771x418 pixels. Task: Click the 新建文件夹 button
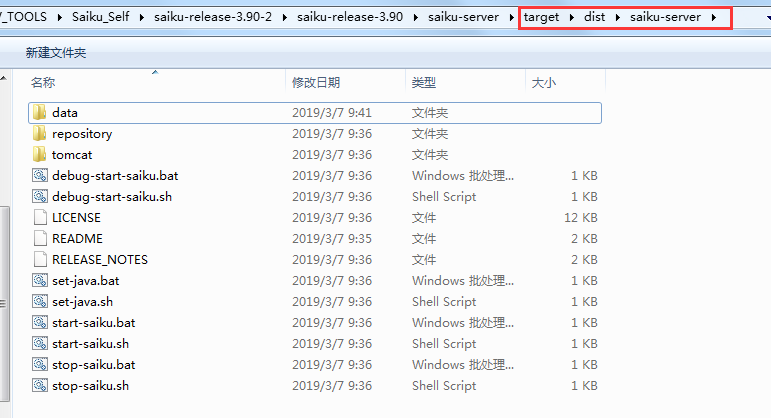click(56, 53)
